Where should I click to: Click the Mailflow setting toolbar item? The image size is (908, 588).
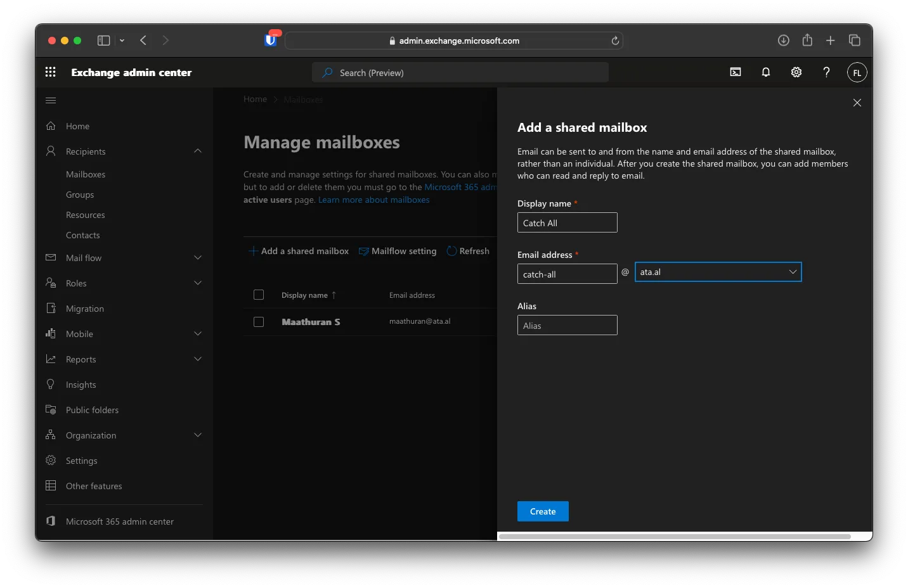(x=398, y=251)
